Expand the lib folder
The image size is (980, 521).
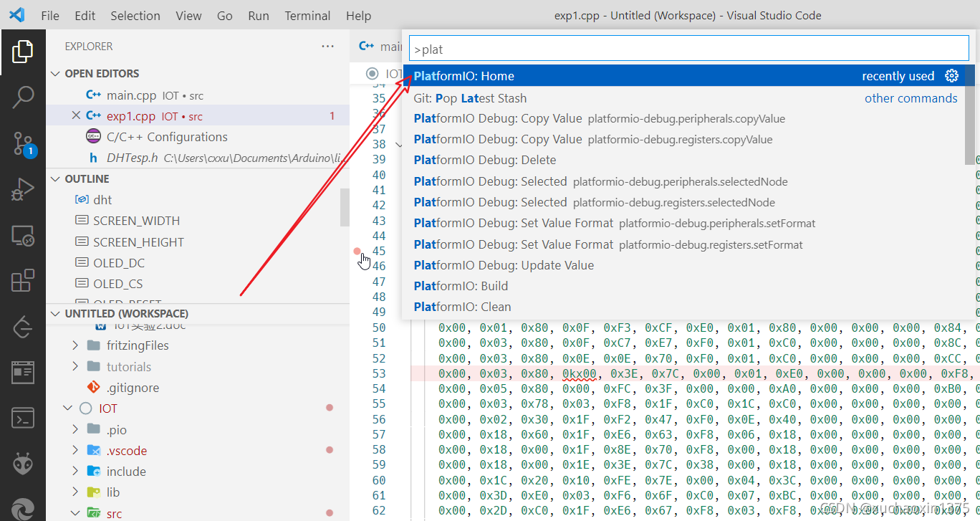[x=75, y=492]
